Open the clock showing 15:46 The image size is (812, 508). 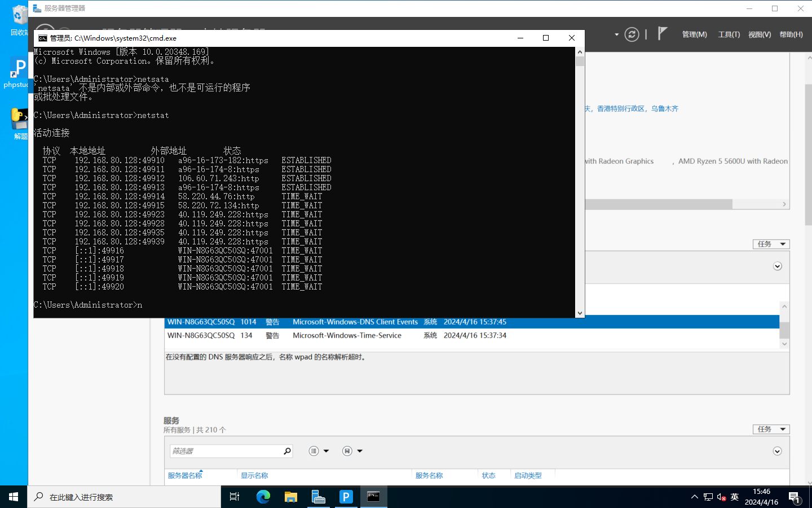(x=761, y=497)
